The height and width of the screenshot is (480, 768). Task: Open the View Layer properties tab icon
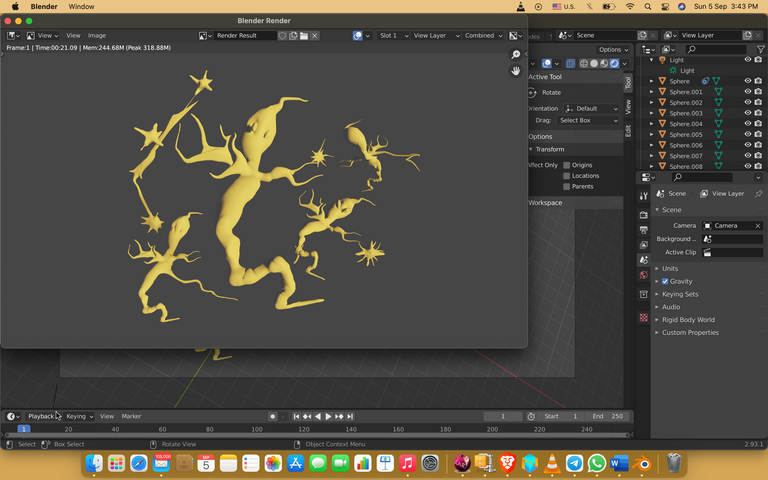644,245
